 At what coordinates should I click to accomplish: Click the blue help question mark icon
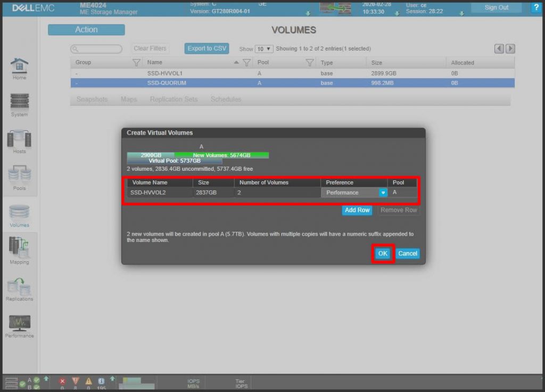click(x=536, y=7)
